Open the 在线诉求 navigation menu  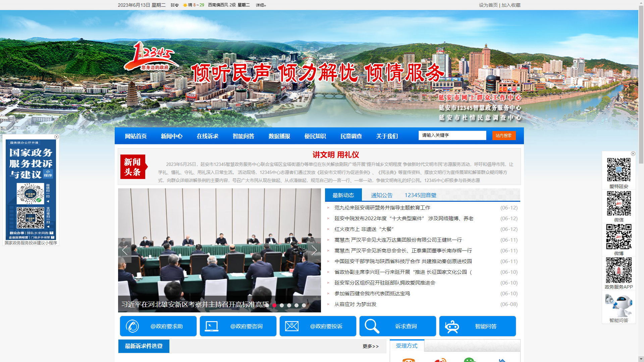pyautogui.click(x=207, y=136)
